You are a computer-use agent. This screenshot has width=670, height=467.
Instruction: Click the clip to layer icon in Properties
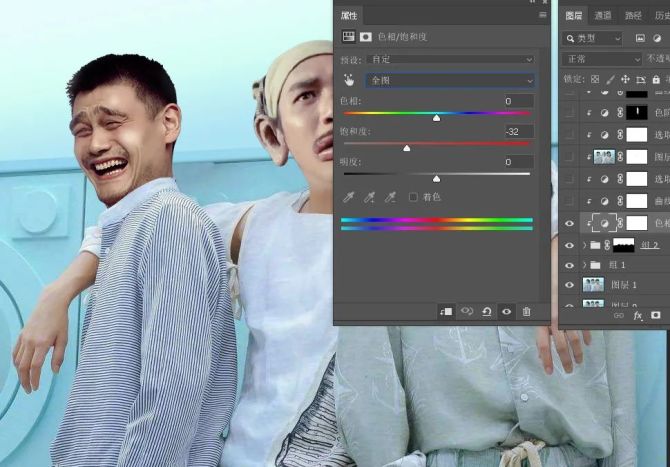point(446,312)
